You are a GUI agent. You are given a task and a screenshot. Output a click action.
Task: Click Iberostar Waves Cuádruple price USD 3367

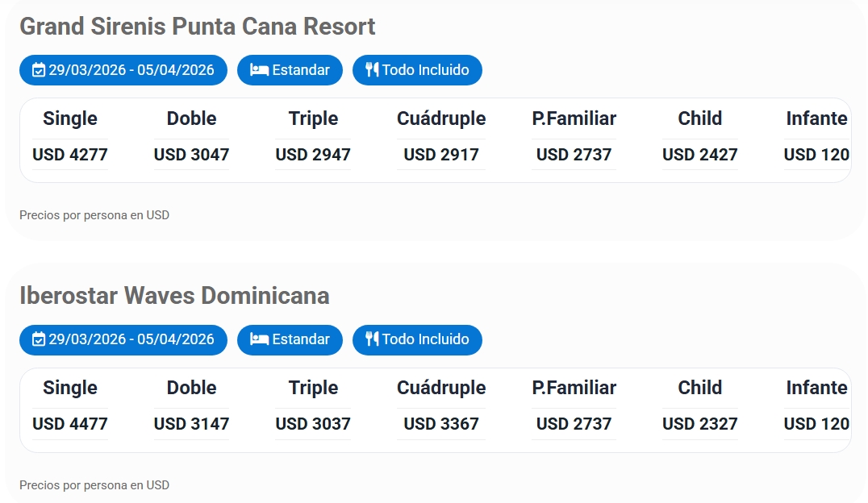point(441,424)
